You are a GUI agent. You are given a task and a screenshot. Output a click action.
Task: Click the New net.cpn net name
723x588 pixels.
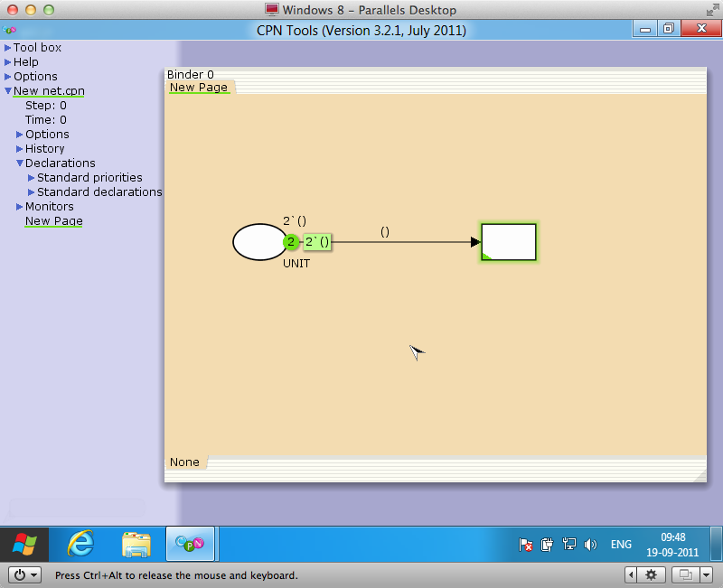click(49, 91)
